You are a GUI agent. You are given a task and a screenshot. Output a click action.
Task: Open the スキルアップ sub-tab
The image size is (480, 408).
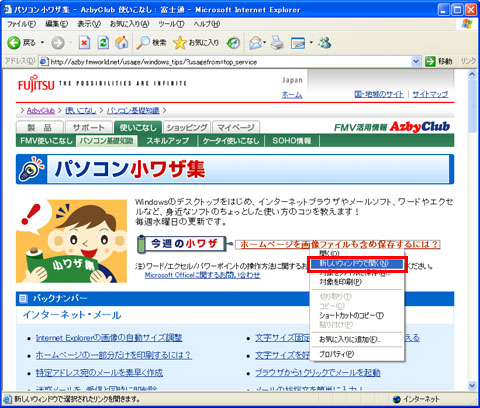168,141
